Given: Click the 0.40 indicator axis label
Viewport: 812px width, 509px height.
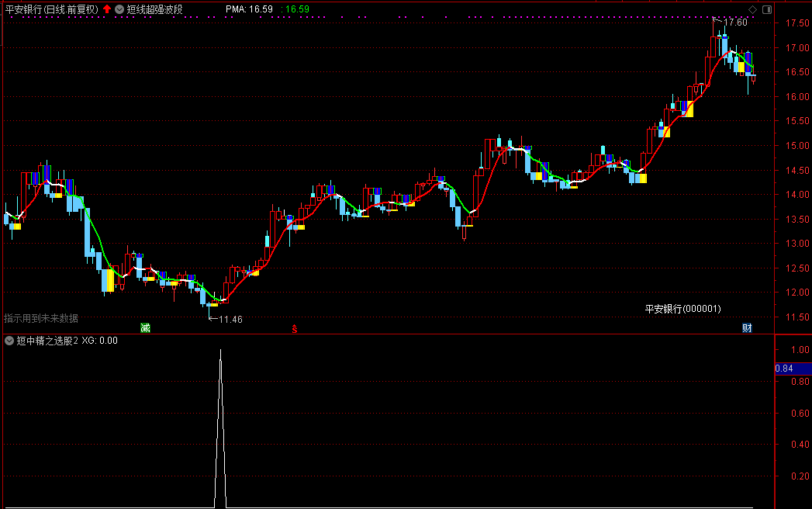Looking at the screenshot, I should pyautogui.click(x=800, y=444).
